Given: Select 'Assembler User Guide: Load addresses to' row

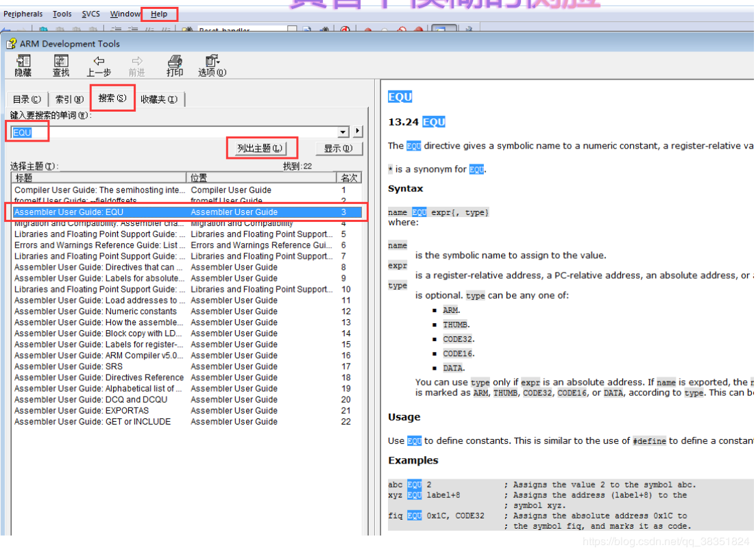Looking at the screenshot, I should [x=187, y=301].
